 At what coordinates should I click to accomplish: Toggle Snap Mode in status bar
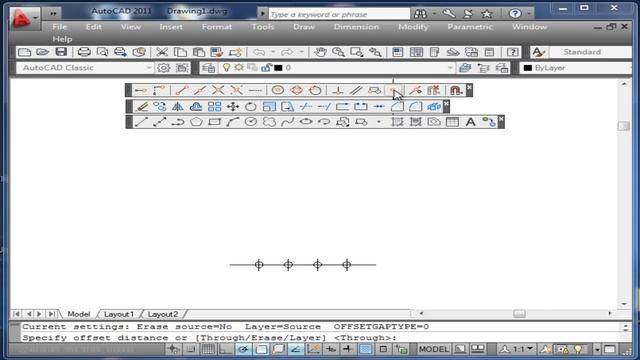tap(191, 349)
